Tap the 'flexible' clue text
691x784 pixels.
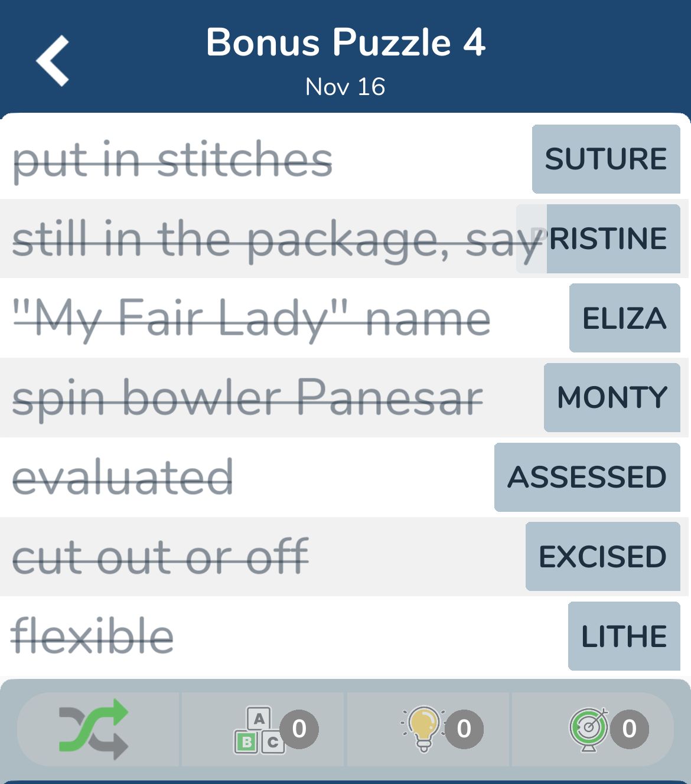pyautogui.click(x=93, y=636)
